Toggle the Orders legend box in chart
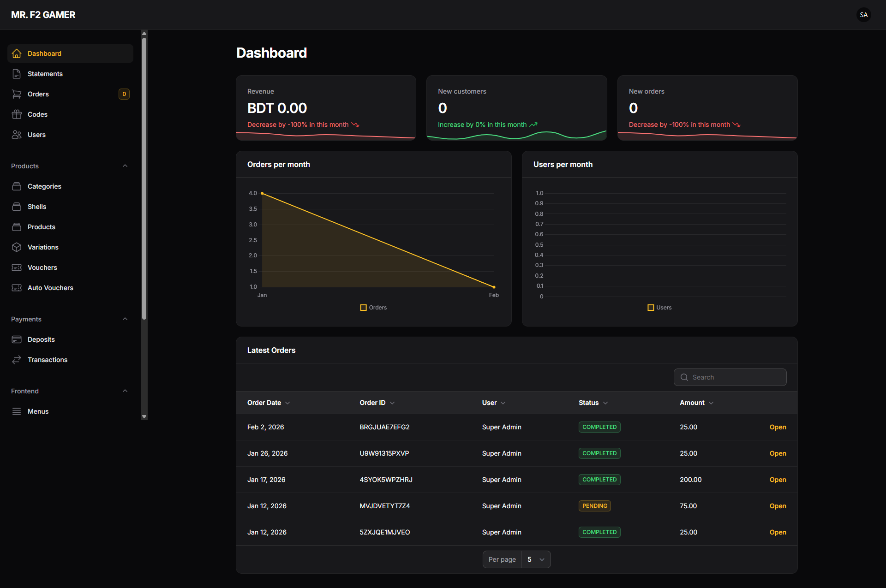The image size is (886, 588). pyautogui.click(x=363, y=308)
